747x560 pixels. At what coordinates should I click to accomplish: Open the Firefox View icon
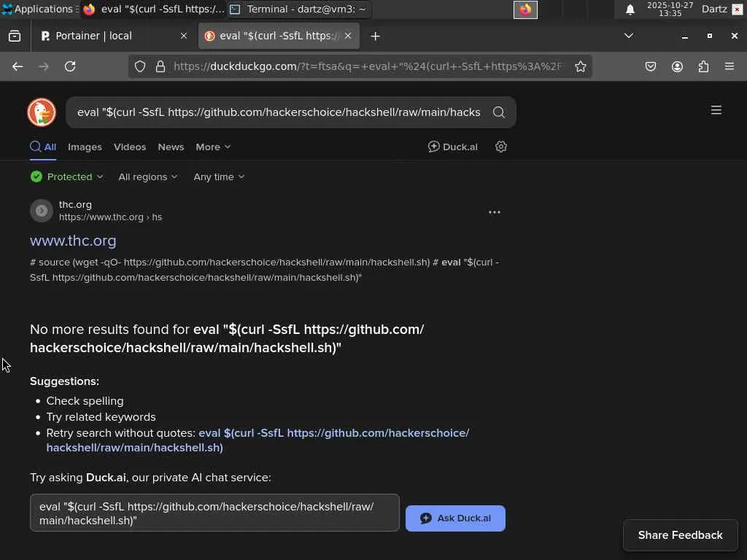pyautogui.click(x=15, y=36)
